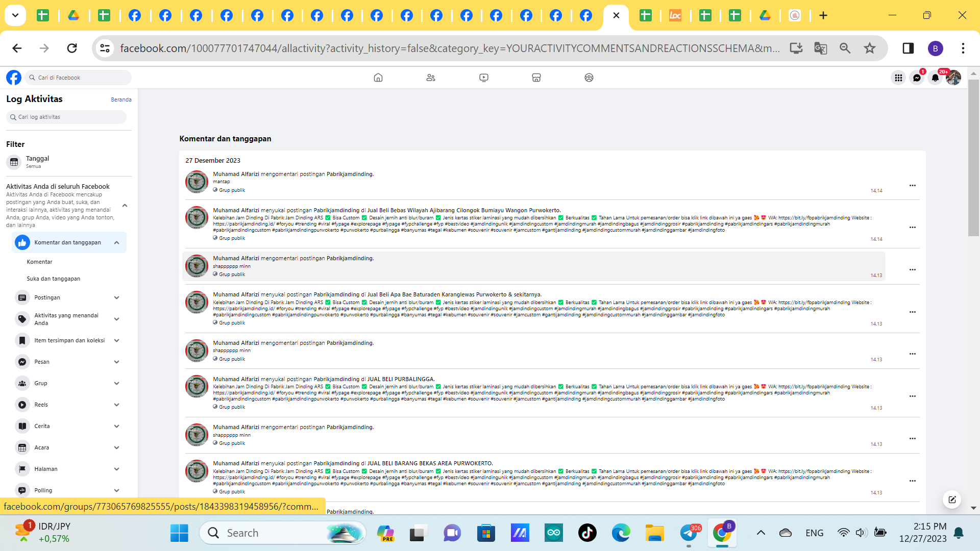Screen dimensions: 980x551
Task: Expand the Postingan category
Action: pyautogui.click(x=116, y=297)
